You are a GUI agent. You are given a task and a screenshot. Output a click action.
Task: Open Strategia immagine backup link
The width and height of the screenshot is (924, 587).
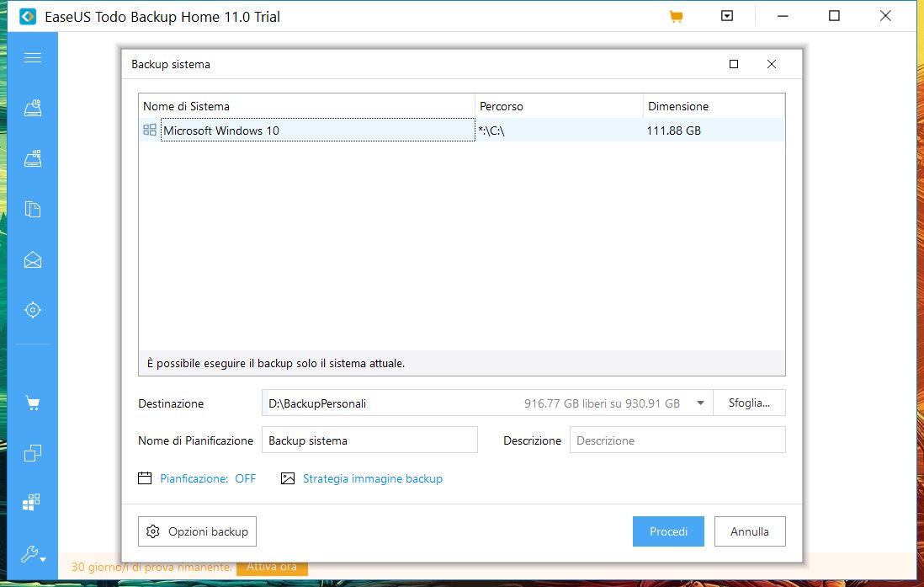click(x=373, y=478)
